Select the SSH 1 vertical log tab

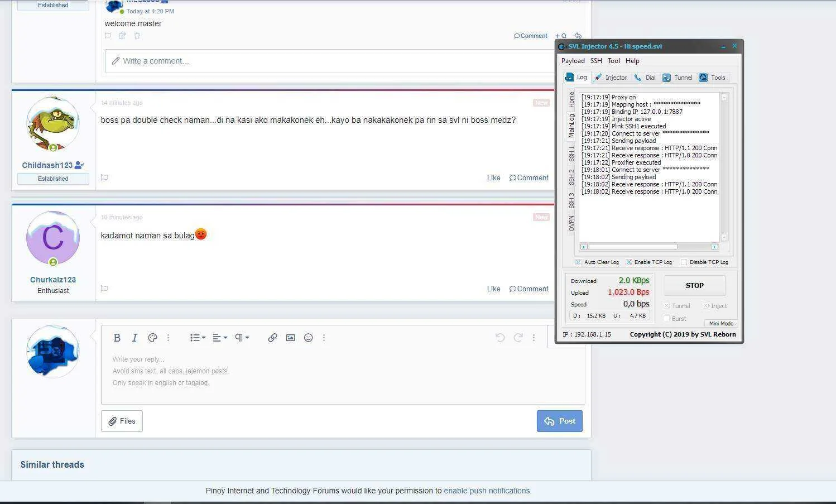571,153
